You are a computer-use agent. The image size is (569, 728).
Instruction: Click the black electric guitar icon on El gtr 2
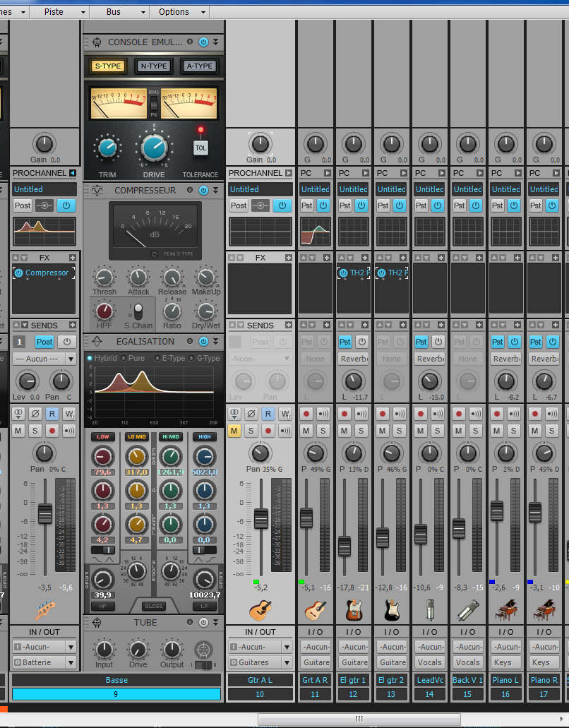(391, 609)
